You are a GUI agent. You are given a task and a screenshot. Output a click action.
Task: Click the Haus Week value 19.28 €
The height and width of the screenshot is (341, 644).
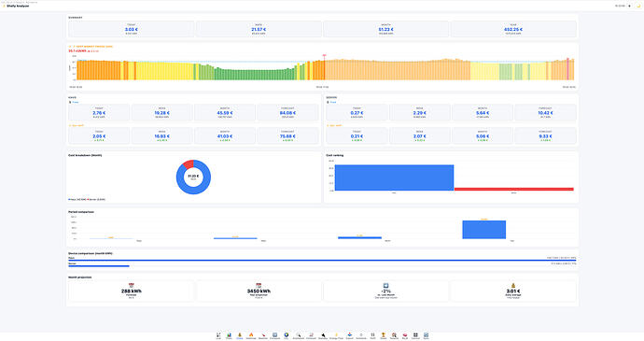161,113
